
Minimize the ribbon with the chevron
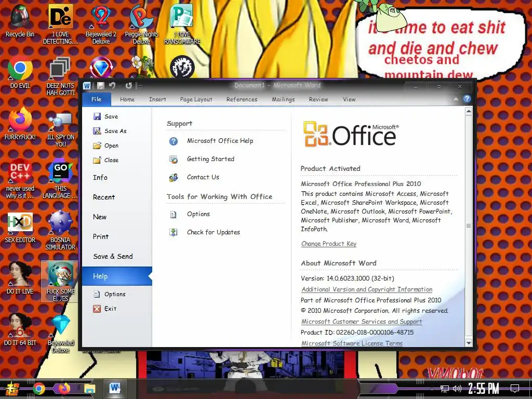pyautogui.click(x=456, y=99)
